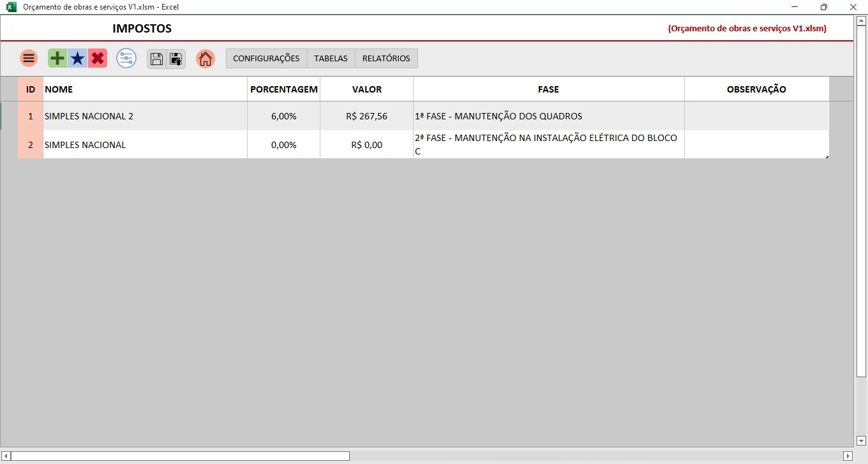
Task: Select the PORCENTAGEM column header
Action: click(x=284, y=89)
